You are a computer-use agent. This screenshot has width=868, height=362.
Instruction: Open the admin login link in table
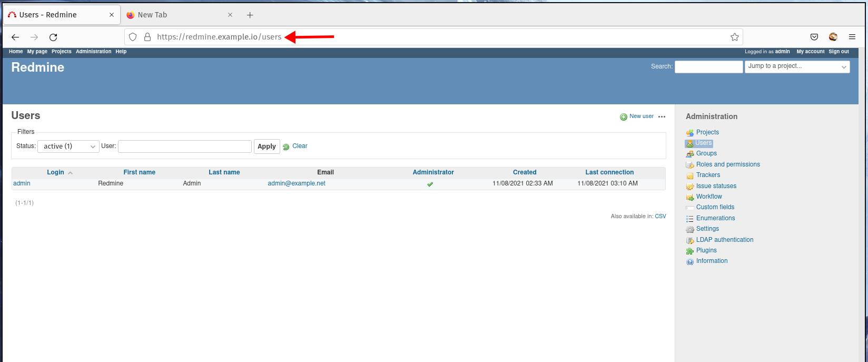point(22,183)
